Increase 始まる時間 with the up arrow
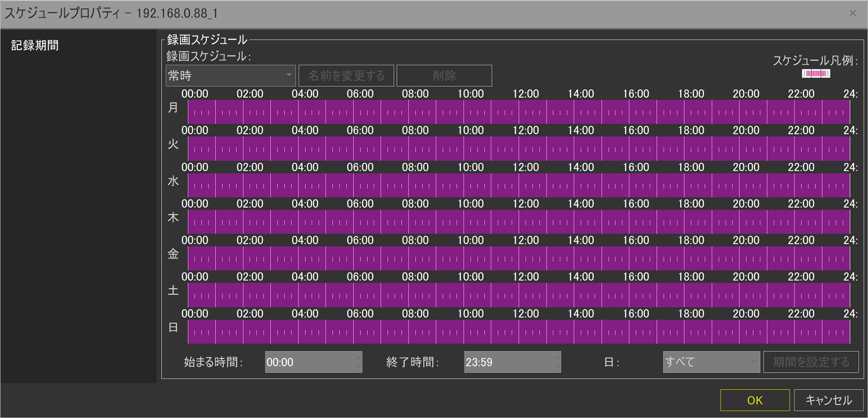 [358, 358]
